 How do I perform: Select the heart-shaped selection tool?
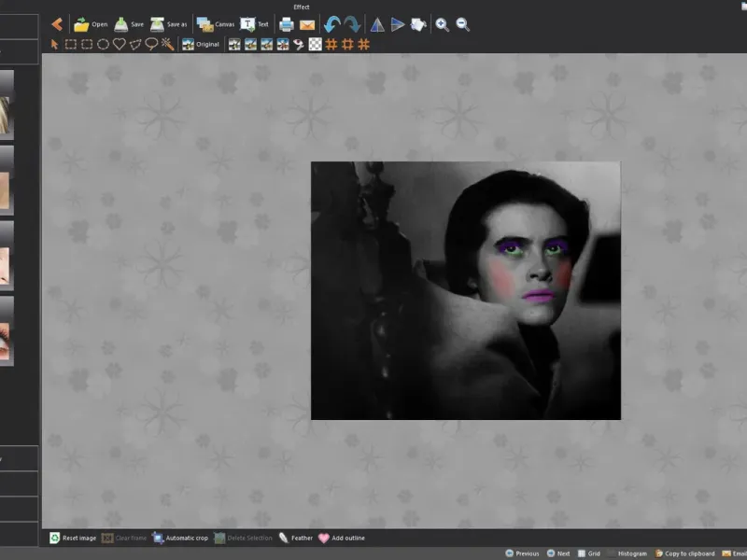[119, 44]
